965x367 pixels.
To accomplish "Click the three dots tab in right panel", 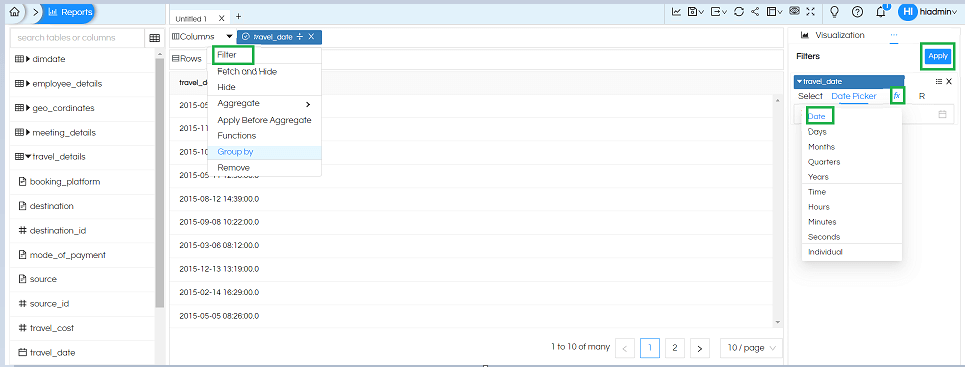I will click(894, 35).
